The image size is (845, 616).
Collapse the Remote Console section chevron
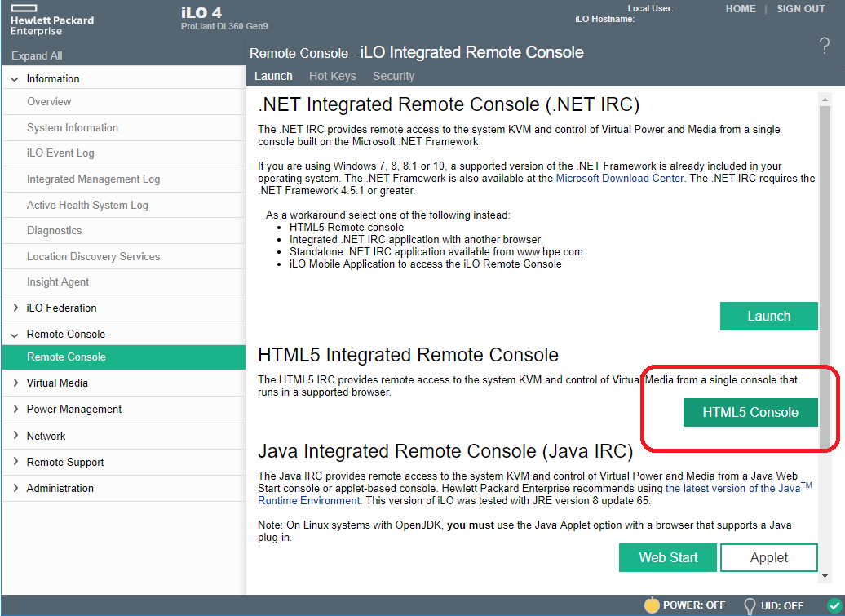coord(15,335)
